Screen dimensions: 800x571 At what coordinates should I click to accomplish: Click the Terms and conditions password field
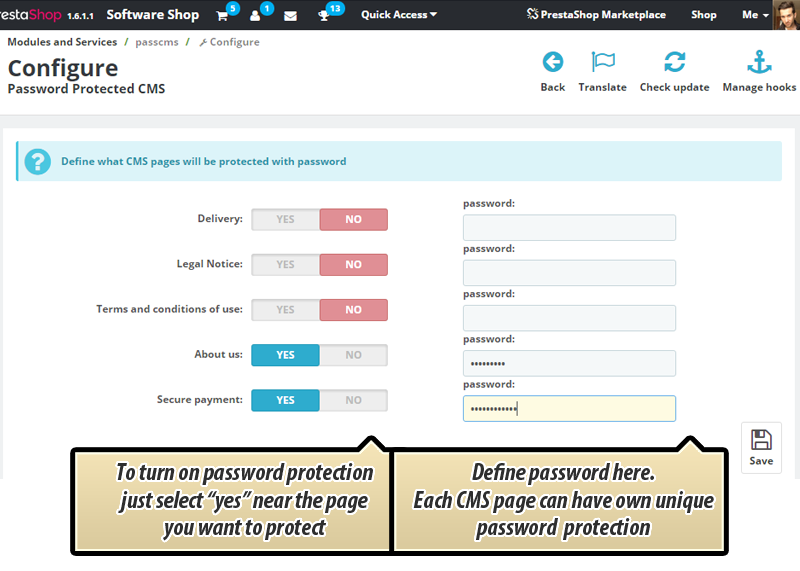point(569,318)
